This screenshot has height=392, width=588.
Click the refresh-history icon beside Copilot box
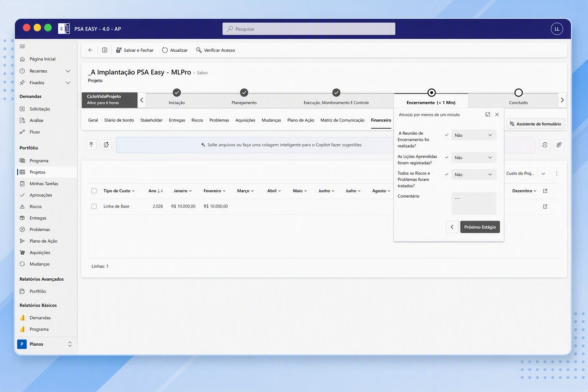pos(545,145)
